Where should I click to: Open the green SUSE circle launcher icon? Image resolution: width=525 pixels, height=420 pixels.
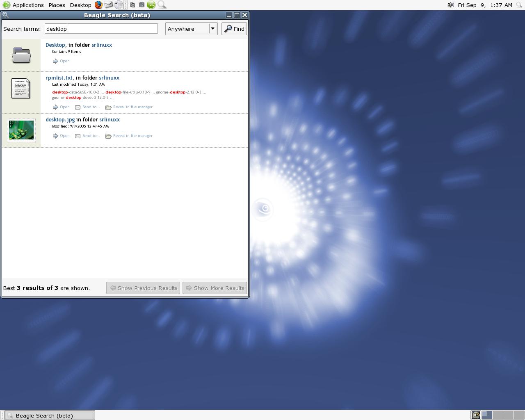point(151,5)
